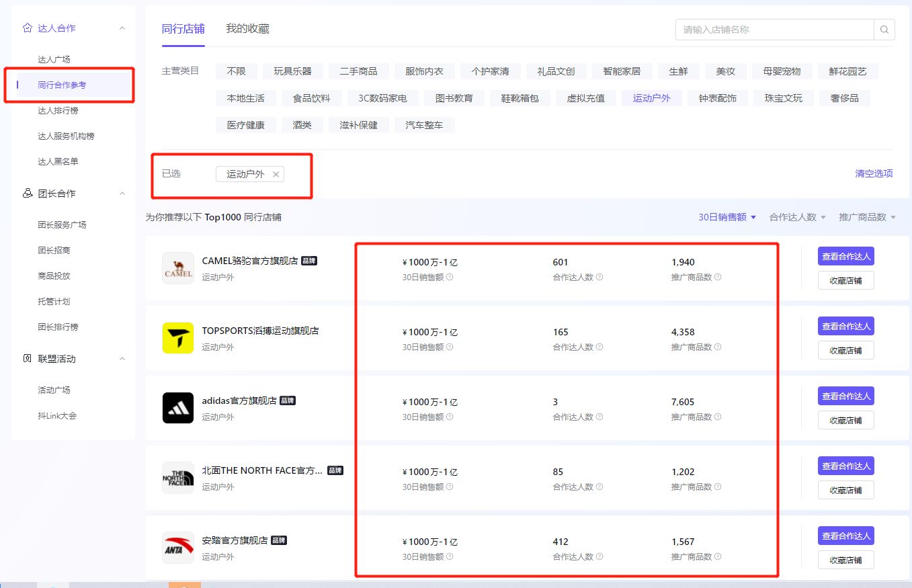Select category filter 不限
The image size is (912, 588).
237,71
